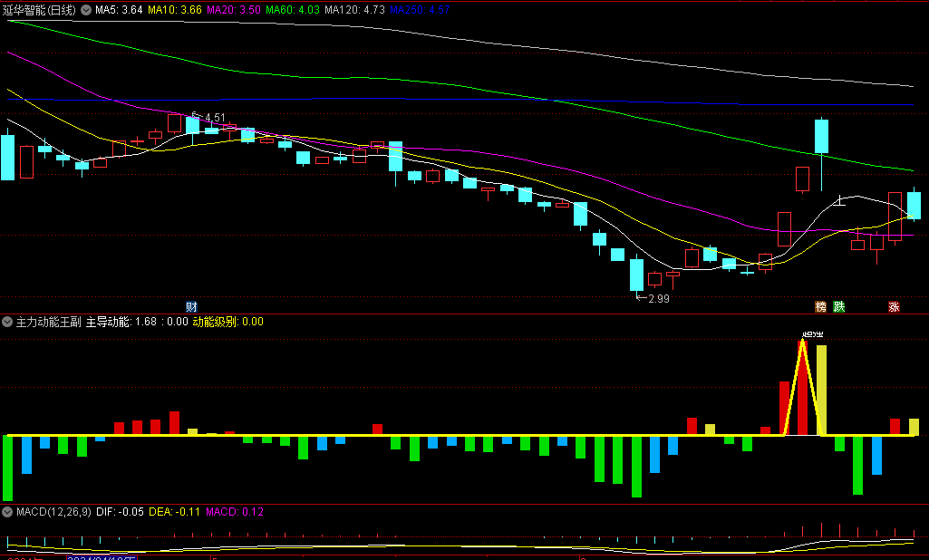Click the tall yellow momentum bar at the peak

point(821,390)
